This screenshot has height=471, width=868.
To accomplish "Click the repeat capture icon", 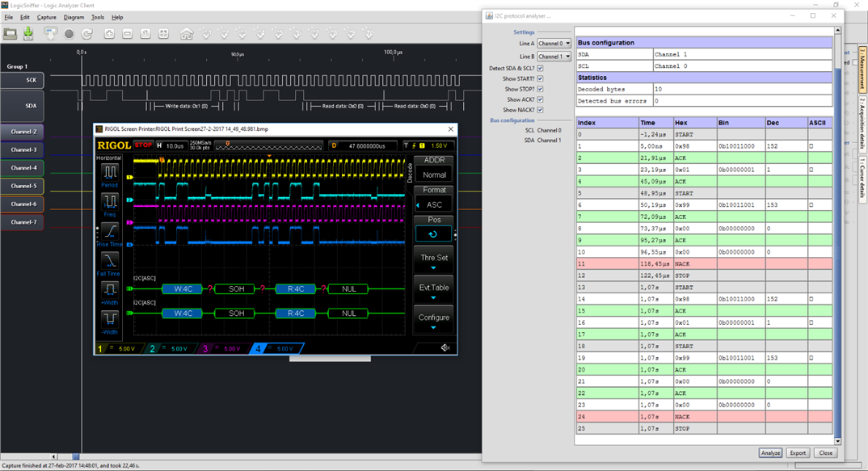I will pyautogui.click(x=86, y=34).
